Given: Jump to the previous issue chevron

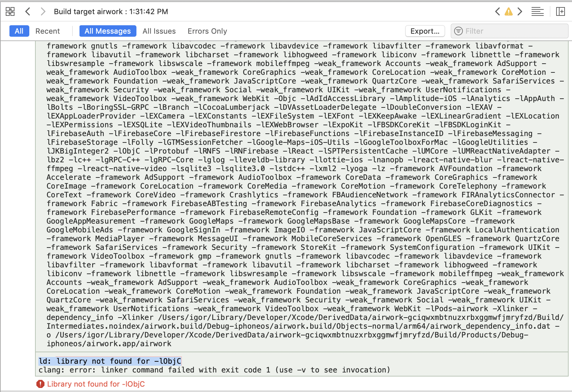Looking at the screenshot, I should click(498, 11).
